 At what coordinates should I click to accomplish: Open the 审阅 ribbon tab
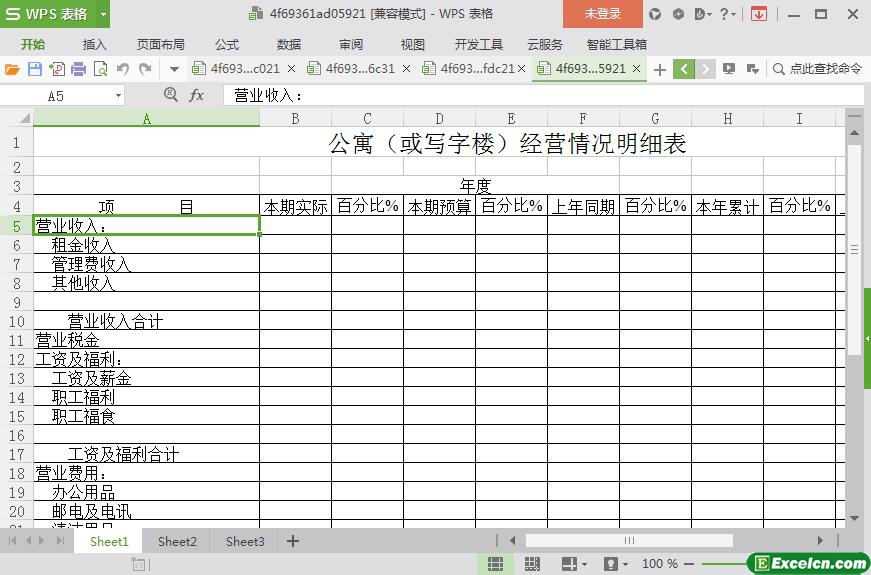(x=351, y=44)
